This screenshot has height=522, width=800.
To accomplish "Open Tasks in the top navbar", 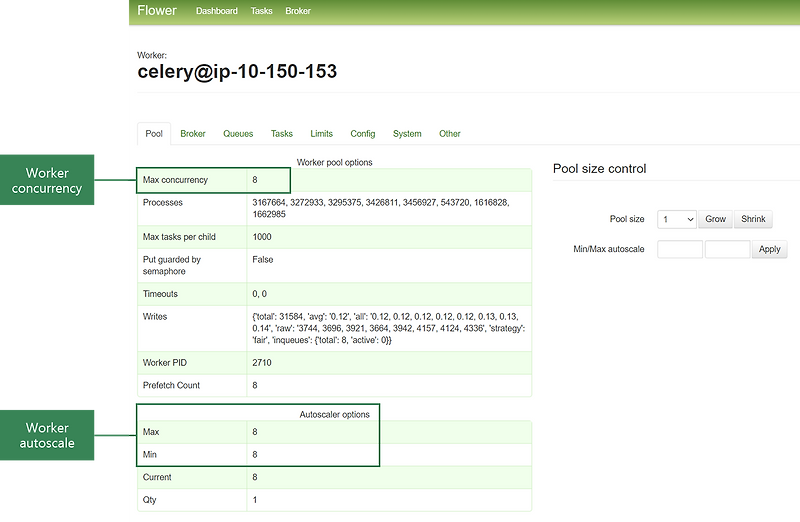I will point(261,11).
